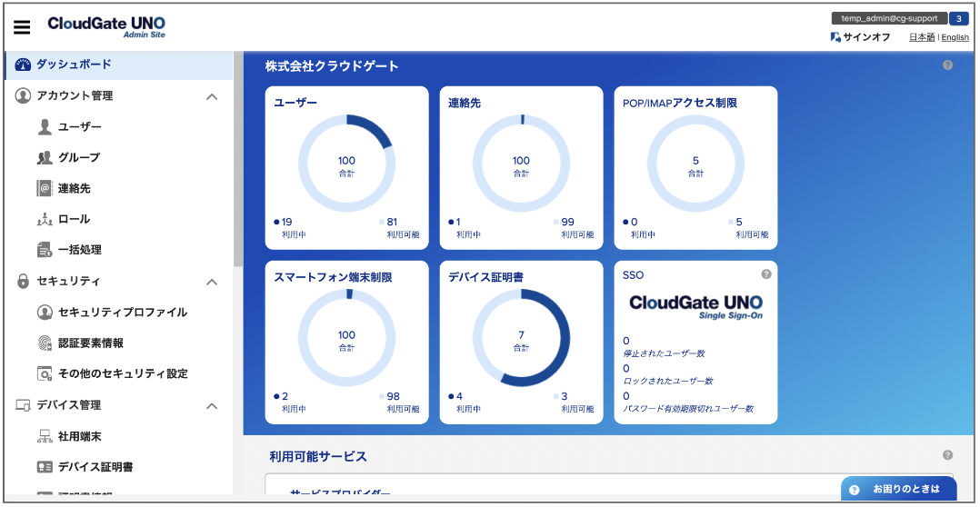Click the 株式会社クラウドゲート company name

[x=331, y=66]
